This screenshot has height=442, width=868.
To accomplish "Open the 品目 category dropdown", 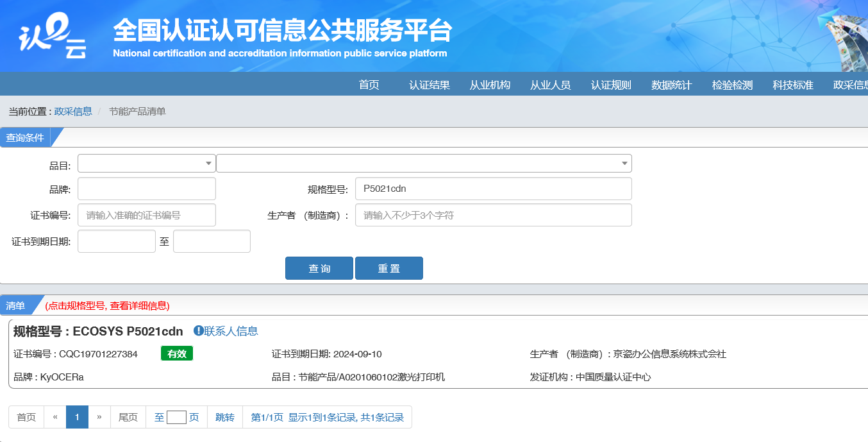I will pyautogui.click(x=147, y=164).
